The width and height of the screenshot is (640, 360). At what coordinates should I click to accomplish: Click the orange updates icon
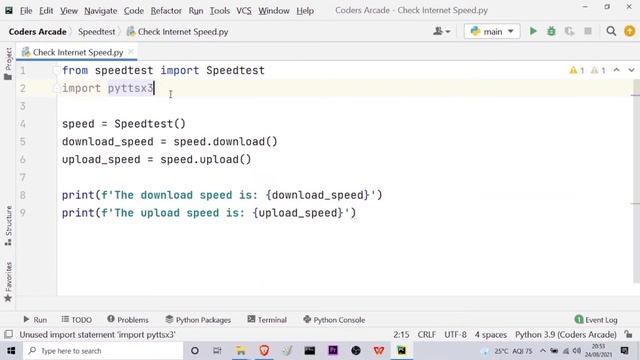(629, 31)
